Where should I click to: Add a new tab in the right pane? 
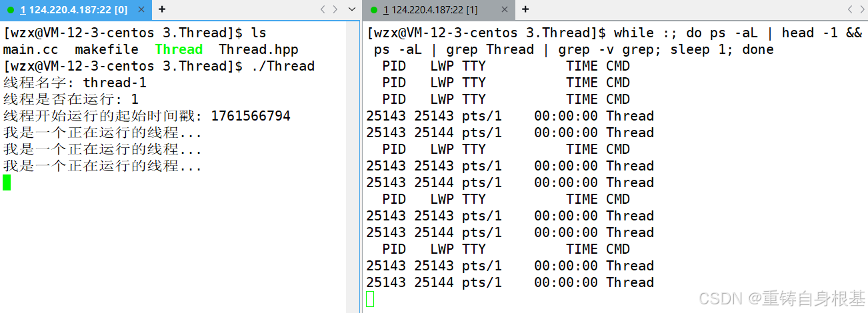click(525, 9)
